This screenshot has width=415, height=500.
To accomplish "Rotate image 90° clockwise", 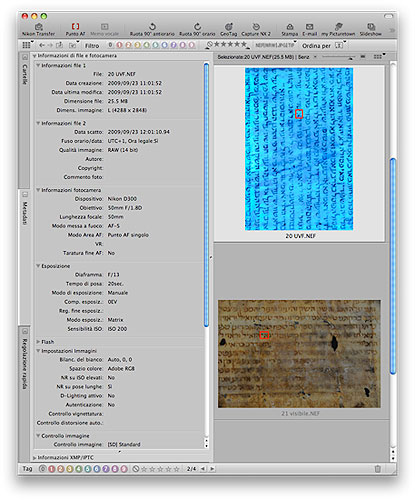I will pyautogui.click(x=197, y=29).
